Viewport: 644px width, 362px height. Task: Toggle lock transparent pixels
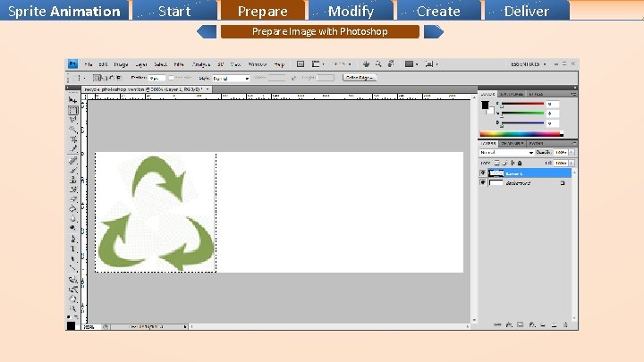tap(497, 163)
